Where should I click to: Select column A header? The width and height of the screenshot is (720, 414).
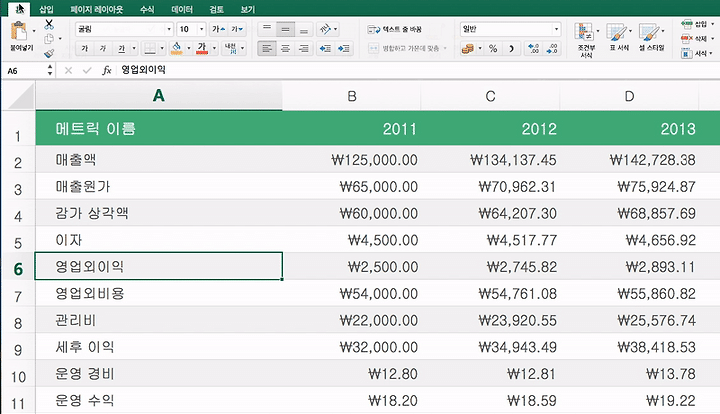tap(159, 96)
